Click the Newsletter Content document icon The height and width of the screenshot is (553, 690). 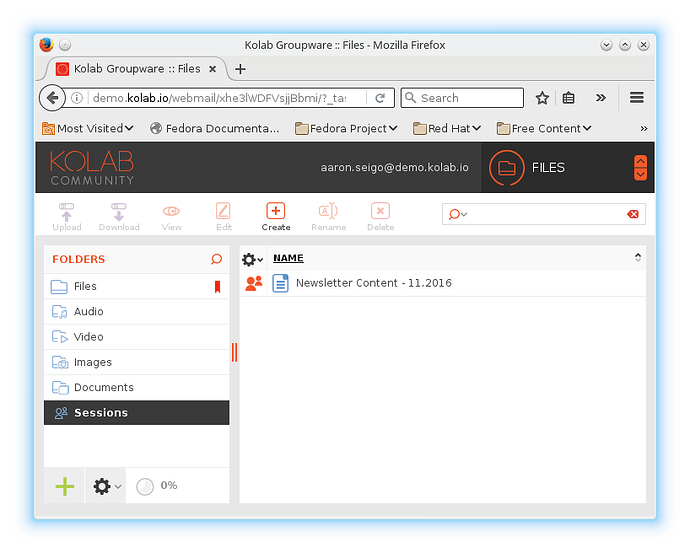[280, 283]
